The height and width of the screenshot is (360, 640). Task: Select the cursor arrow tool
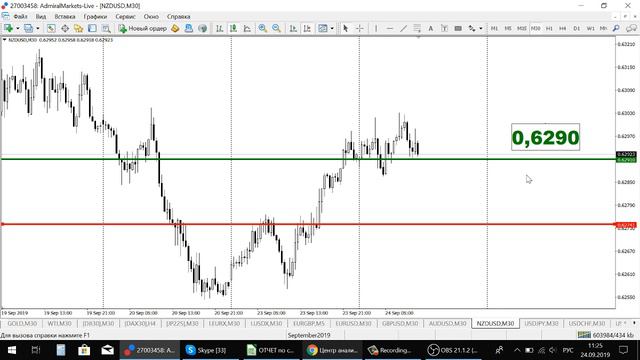point(346,28)
